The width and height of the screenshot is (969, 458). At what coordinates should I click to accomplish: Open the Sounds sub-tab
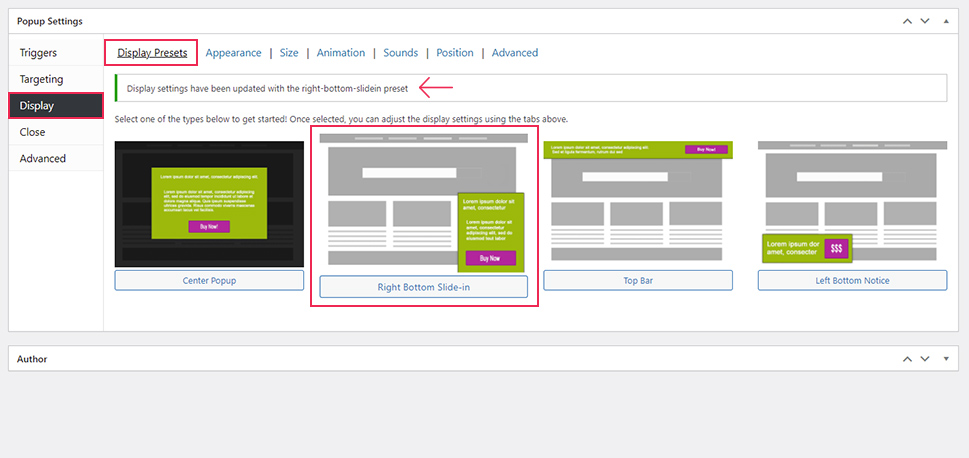(x=401, y=53)
